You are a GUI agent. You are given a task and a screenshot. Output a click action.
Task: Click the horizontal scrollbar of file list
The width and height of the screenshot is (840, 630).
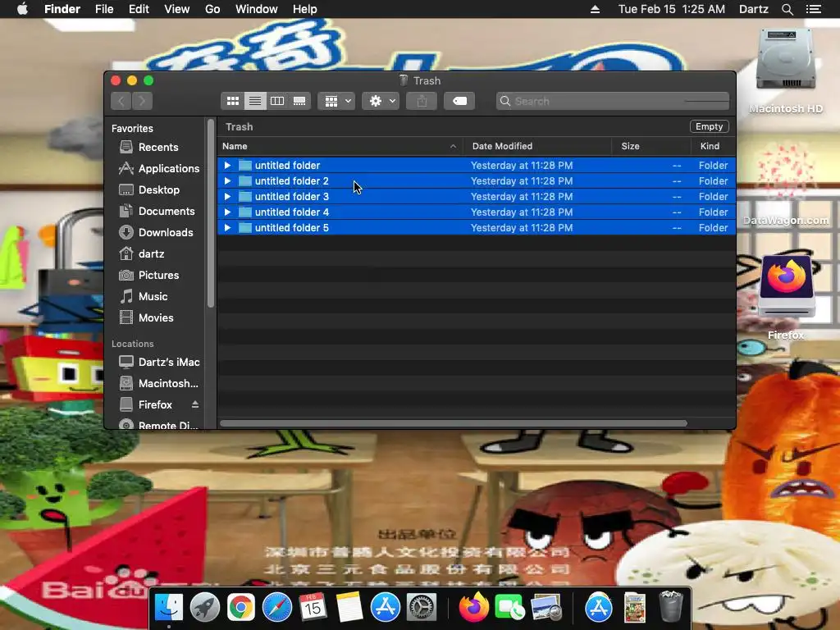click(x=453, y=423)
